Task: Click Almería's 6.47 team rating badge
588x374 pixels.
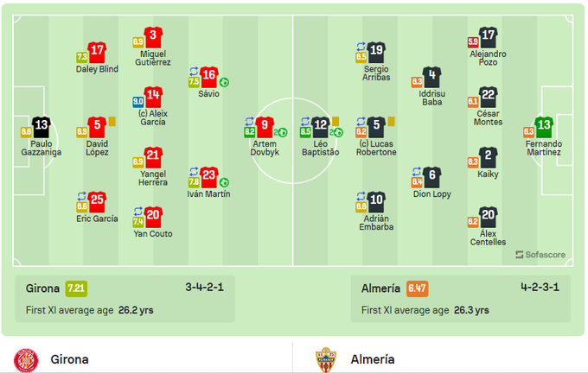Action: [417, 288]
